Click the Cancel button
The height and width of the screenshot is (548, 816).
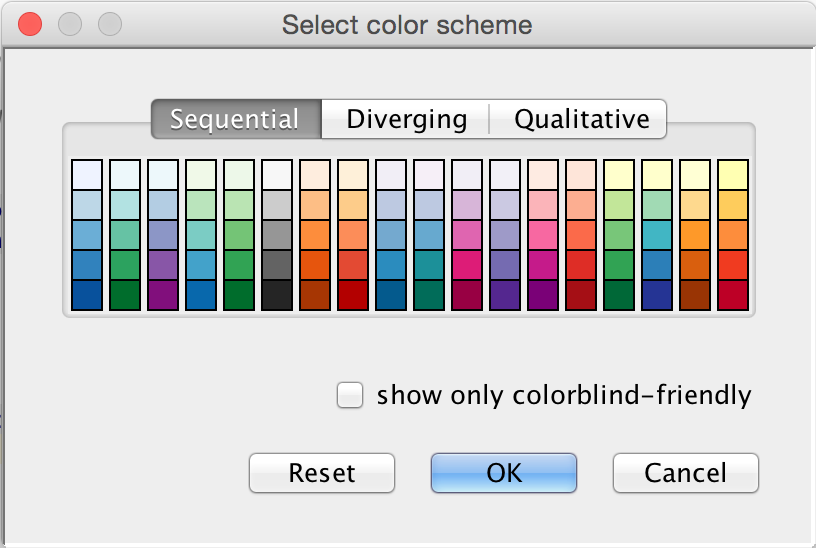click(685, 472)
